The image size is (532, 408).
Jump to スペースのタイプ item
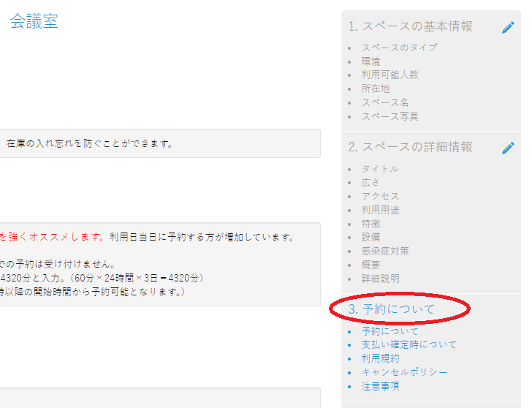399,48
